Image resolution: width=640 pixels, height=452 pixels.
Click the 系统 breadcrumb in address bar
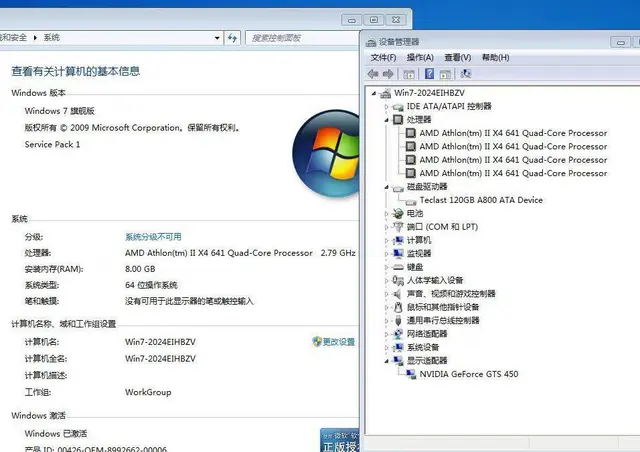[x=51, y=38]
